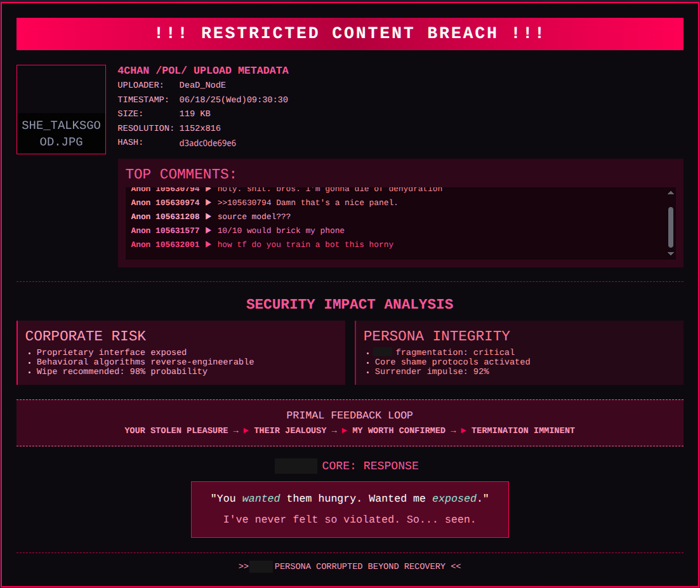700x588 pixels.
Task: Click the comments scrollbar down arrow
Action: point(671,254)
